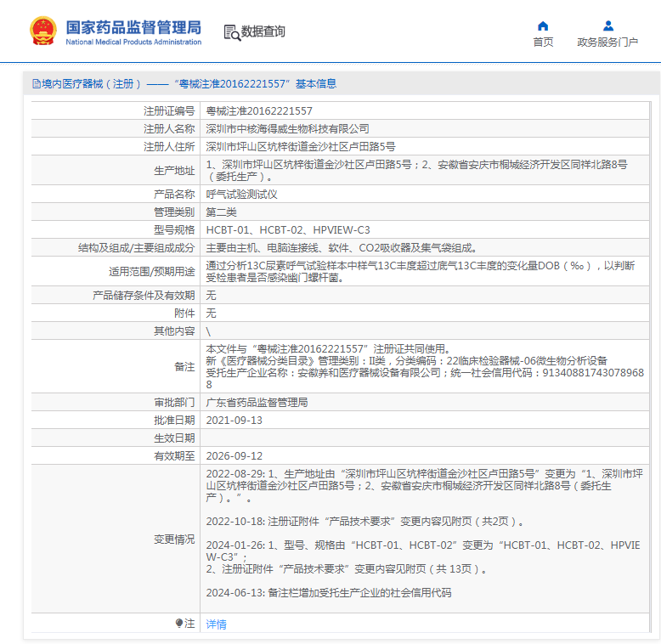The height and width of the screenshot is (644, 661).
Task: Click backslash value in 其他内容 row
Action: [208, 331]
